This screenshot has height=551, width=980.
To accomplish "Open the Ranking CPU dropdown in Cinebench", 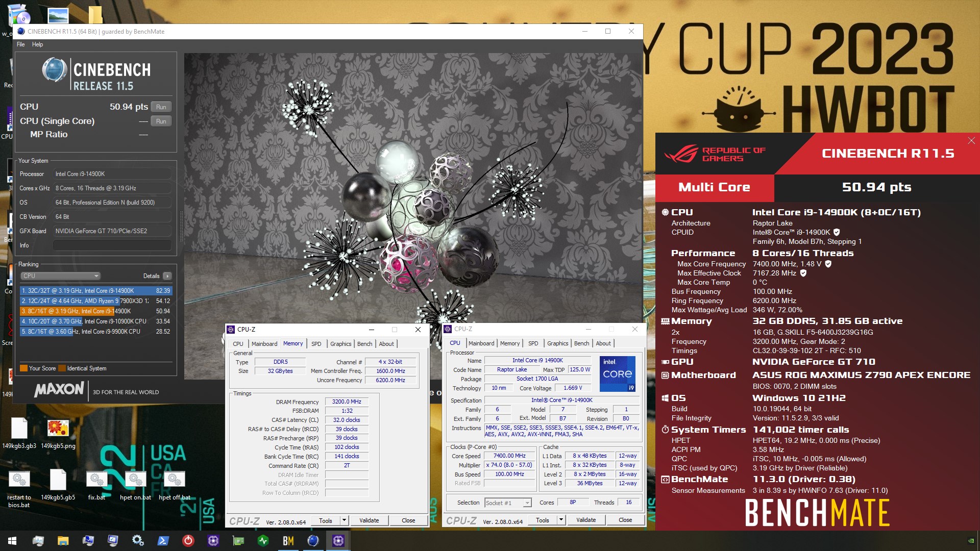I will point(60,276).
